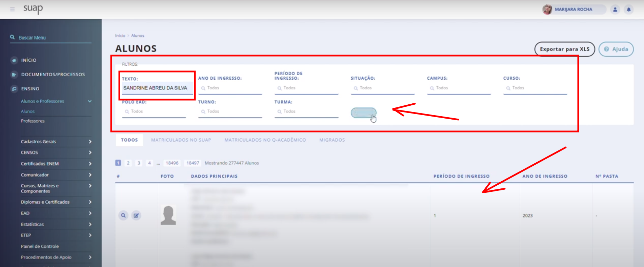Click the user account icon in the header
Screen dimensions: 644x267
tap(615, 9)
